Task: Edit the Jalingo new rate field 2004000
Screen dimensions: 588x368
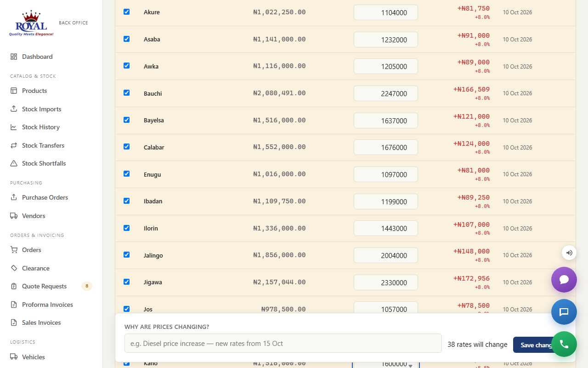Action: pyautogui.click(x=386, y=255)
